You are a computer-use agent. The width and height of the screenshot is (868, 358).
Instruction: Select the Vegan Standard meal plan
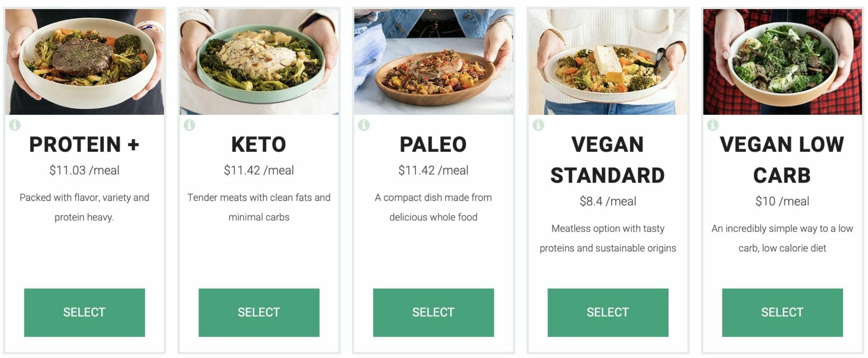pyautogui.click(x=608, y=312)
